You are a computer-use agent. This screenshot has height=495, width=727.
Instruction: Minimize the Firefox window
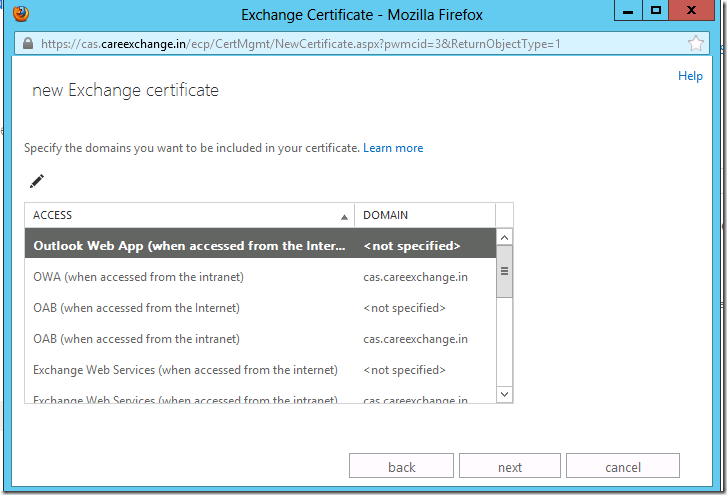tap(628, 10)
